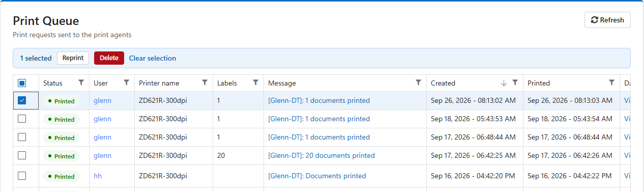Screen dimensions: 644x192
Task: Open the Message column filter
Action: 419,83
